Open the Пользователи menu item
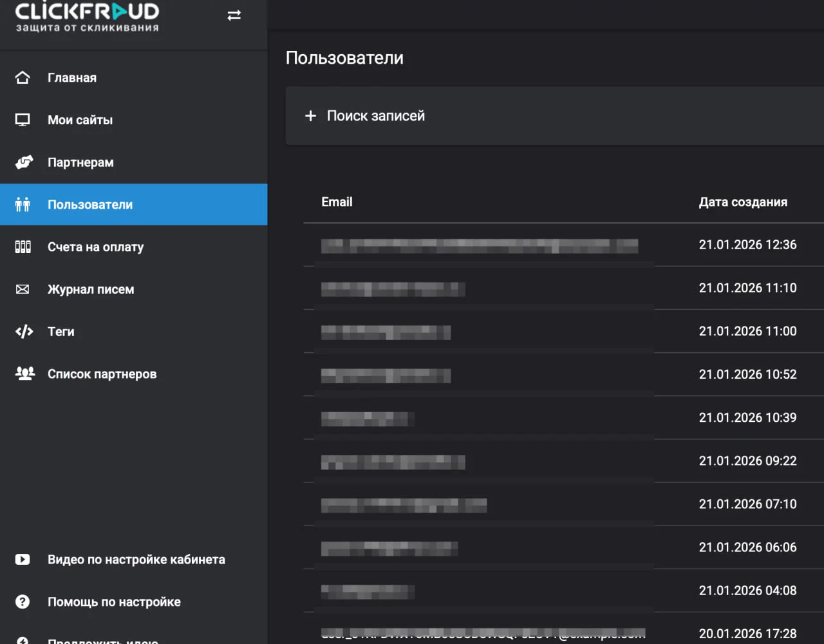Image resolution: width=824 pixels, height=644 pixels. click(90, 205)
